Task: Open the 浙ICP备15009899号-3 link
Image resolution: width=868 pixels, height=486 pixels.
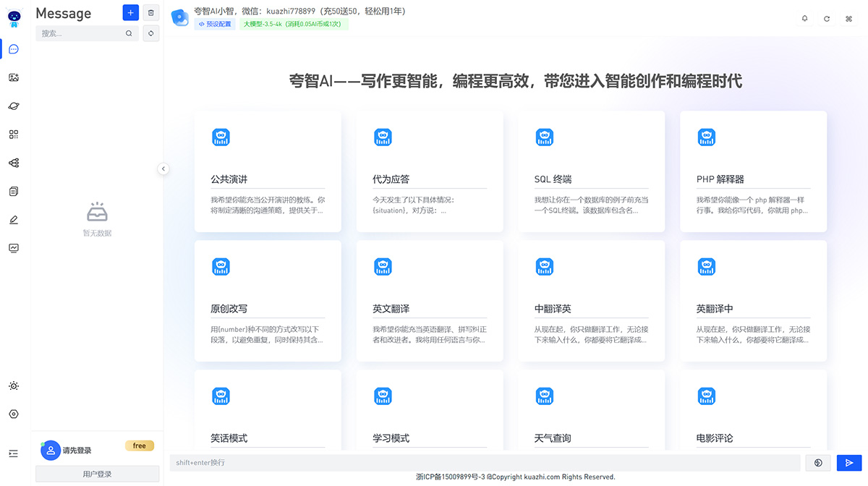Action: pyautogui.click(x=450, y=477)
